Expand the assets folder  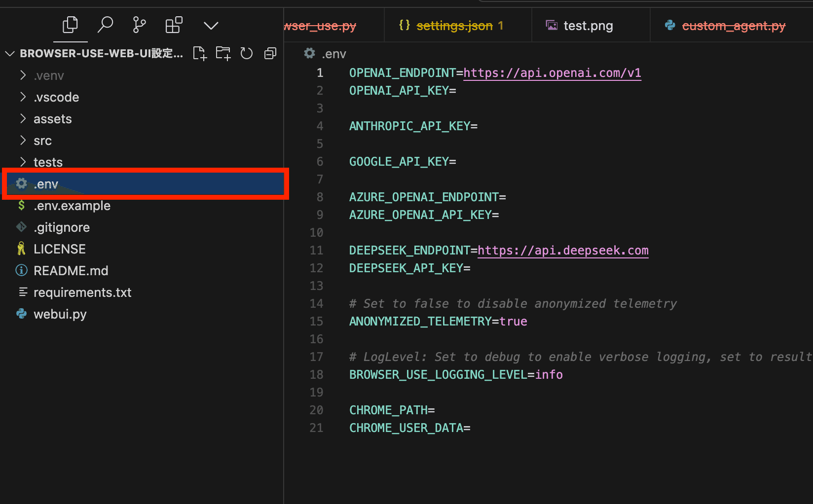pyautogui.click(x=52, y=119)
